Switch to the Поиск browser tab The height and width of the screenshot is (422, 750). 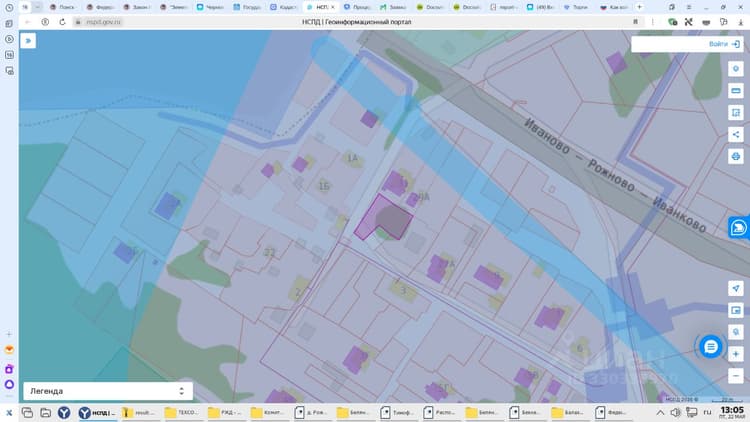pos(62,7)
